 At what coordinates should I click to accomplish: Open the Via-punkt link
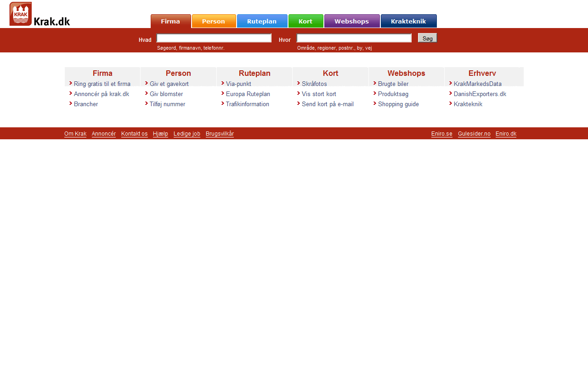click(x=238, y=84)
